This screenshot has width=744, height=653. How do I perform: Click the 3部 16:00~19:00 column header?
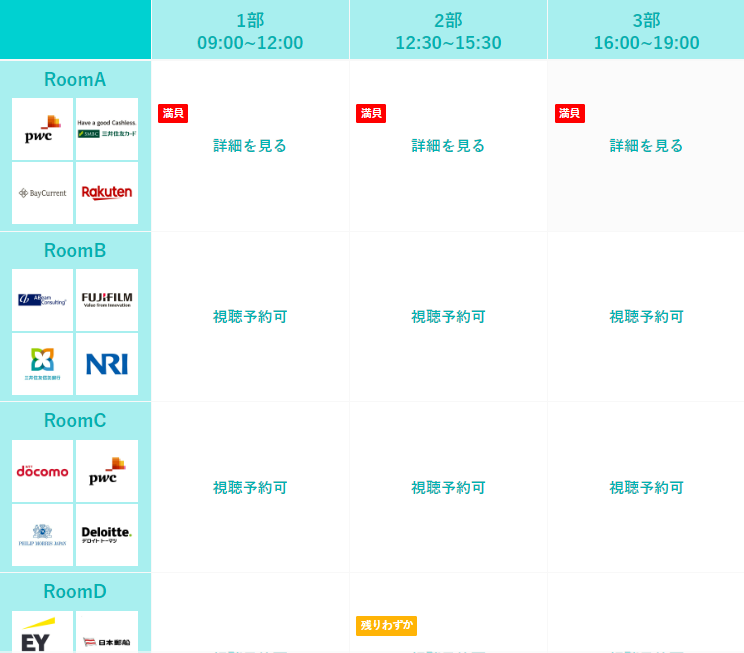tap(646, 29)
